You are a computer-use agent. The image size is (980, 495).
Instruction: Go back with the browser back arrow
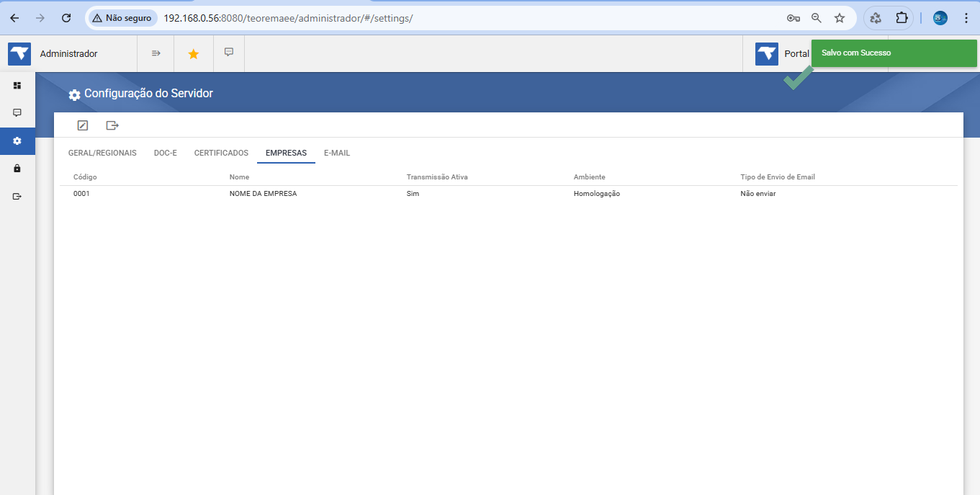(x=14, y=18)
